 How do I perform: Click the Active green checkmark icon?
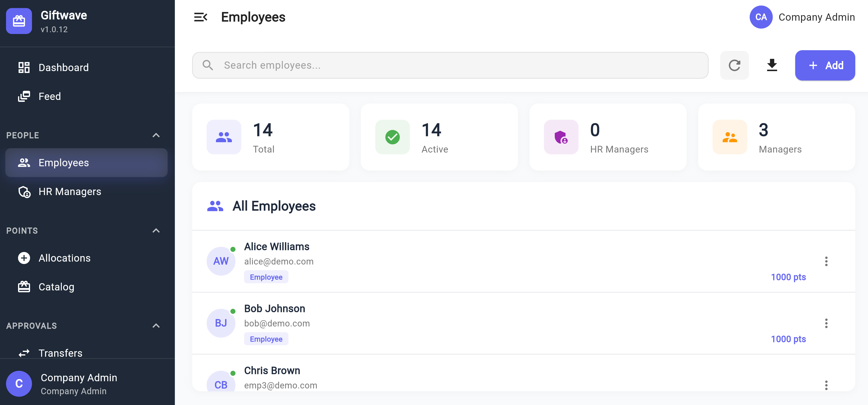[392, 137]
